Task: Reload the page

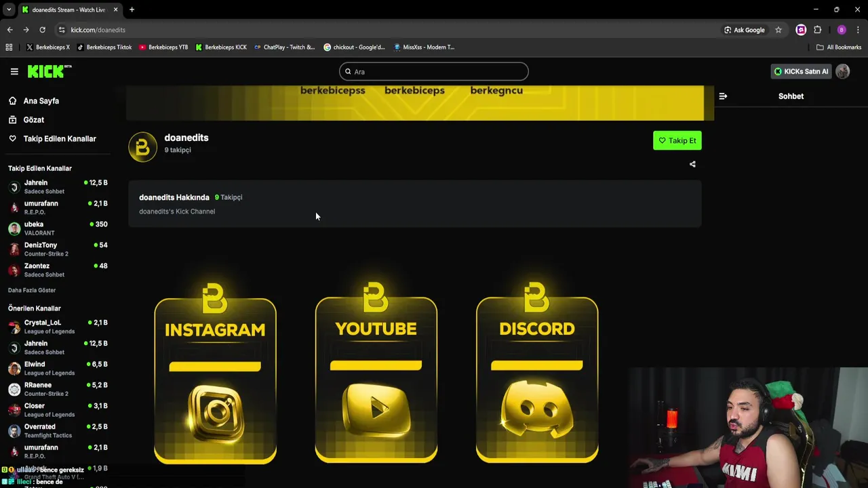Action: pyautogui.click(x=42, y=30)
